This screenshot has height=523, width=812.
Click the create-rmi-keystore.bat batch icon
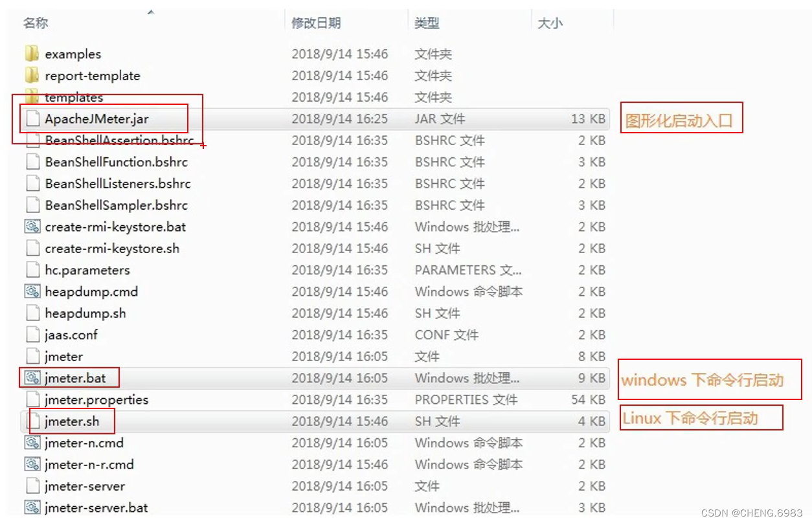(32, 227)
